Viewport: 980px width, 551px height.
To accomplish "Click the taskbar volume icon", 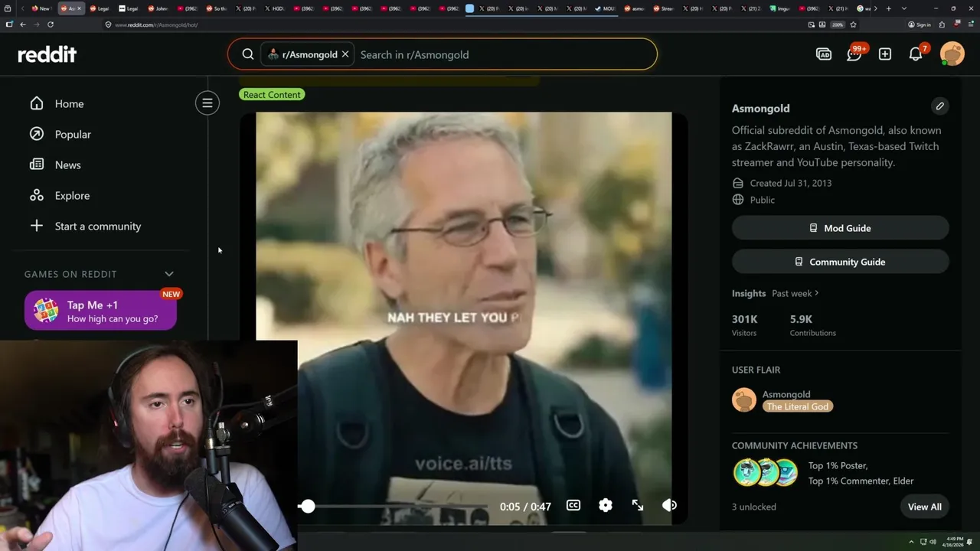I will [933, 542].
